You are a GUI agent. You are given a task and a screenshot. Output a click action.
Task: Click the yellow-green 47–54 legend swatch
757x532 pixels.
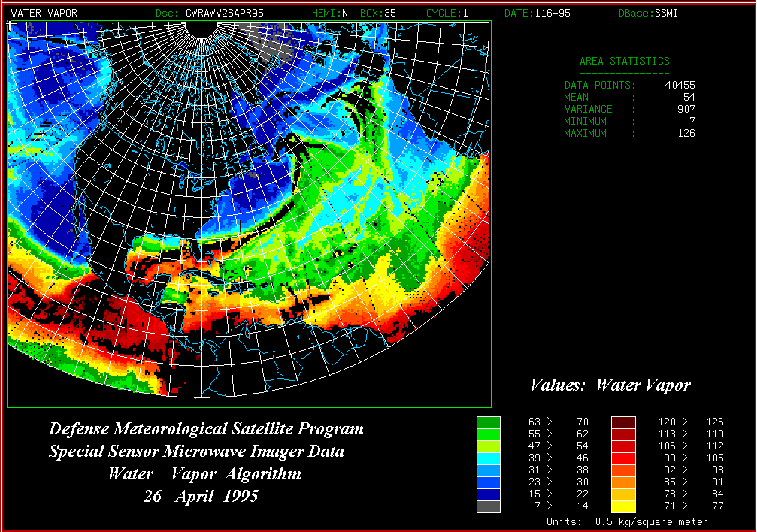coord(489,446)
